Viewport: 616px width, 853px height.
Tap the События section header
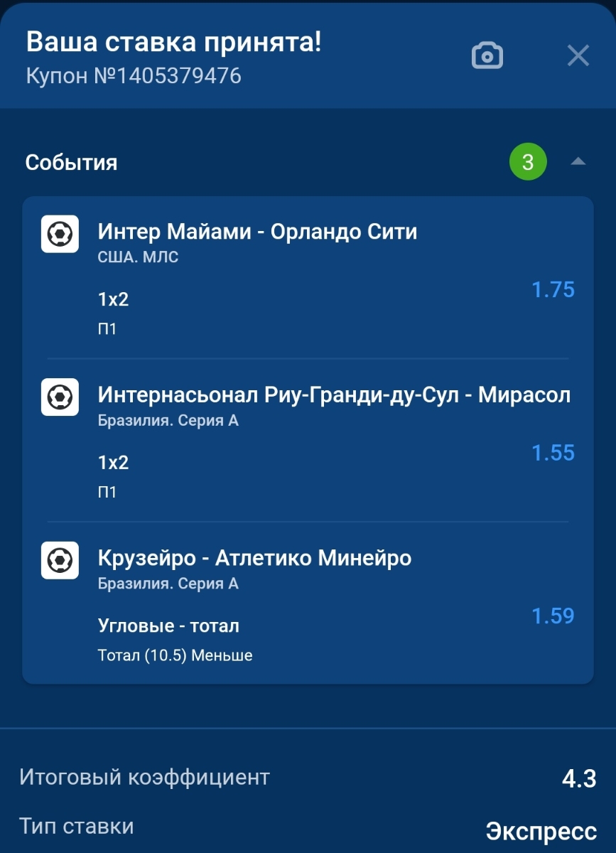click(x=71, y=163)
